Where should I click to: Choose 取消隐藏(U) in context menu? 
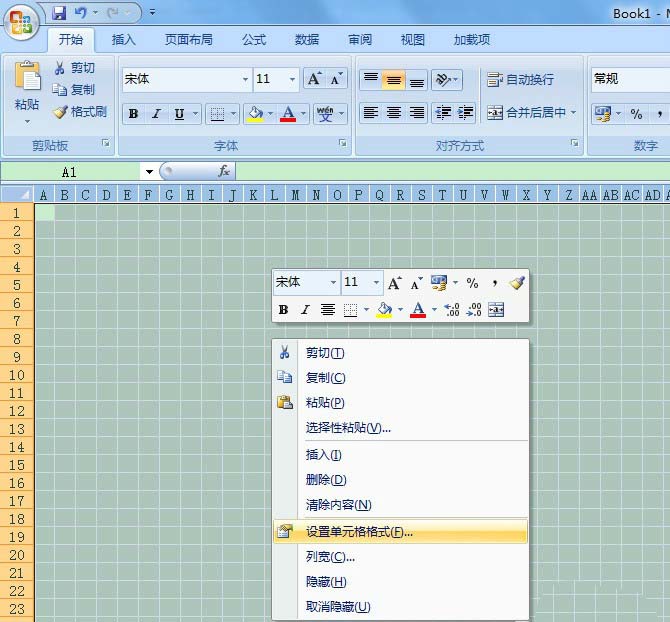coord(400,606)
